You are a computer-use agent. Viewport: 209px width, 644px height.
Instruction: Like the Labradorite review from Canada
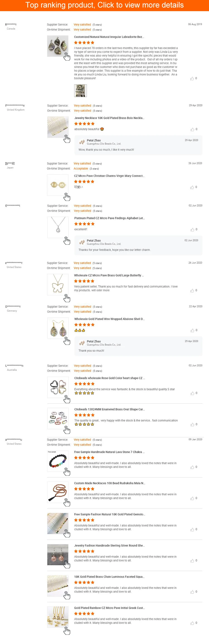pos(192,79)
